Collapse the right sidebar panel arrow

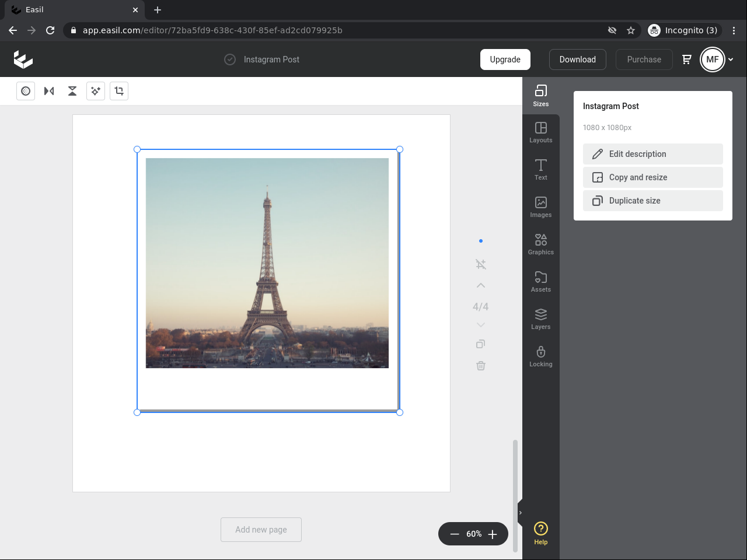[x=520, y=513]
